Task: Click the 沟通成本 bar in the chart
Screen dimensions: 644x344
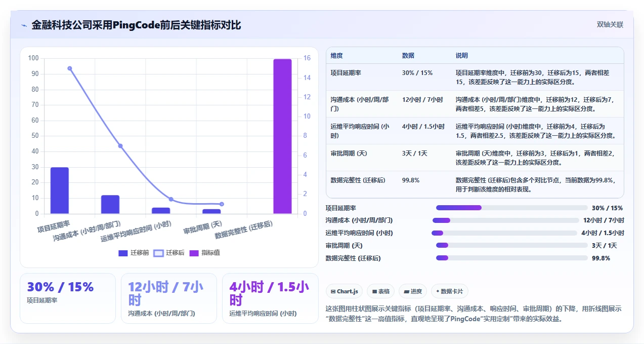Action: click(110, 205)
